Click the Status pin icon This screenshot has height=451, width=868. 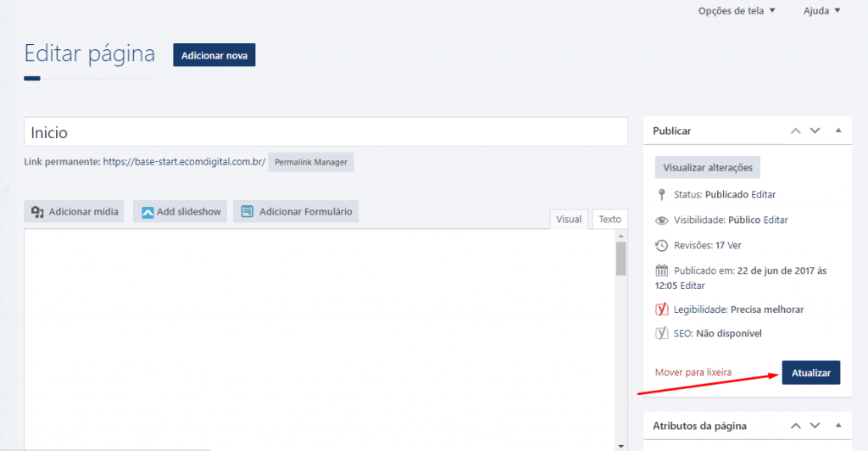click(661, 195)
